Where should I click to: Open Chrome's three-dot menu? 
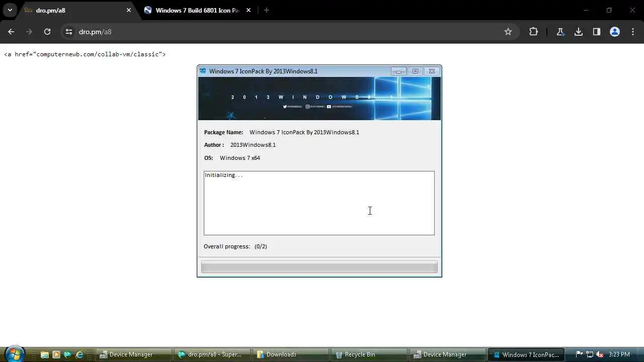(x=632, y=32)
